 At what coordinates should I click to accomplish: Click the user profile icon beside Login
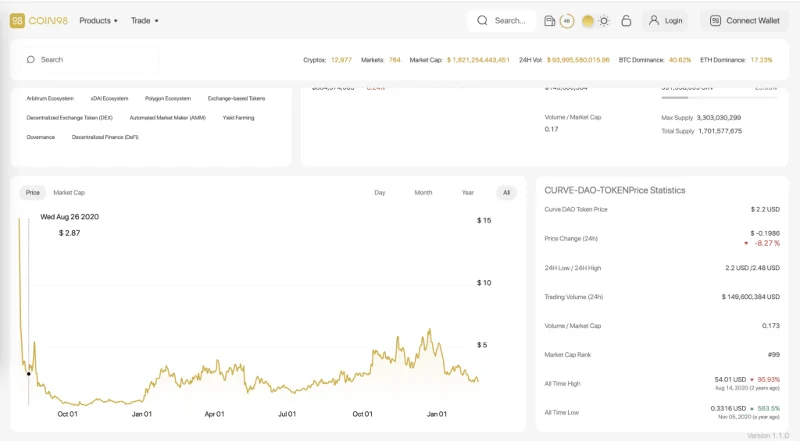[654, 20]
